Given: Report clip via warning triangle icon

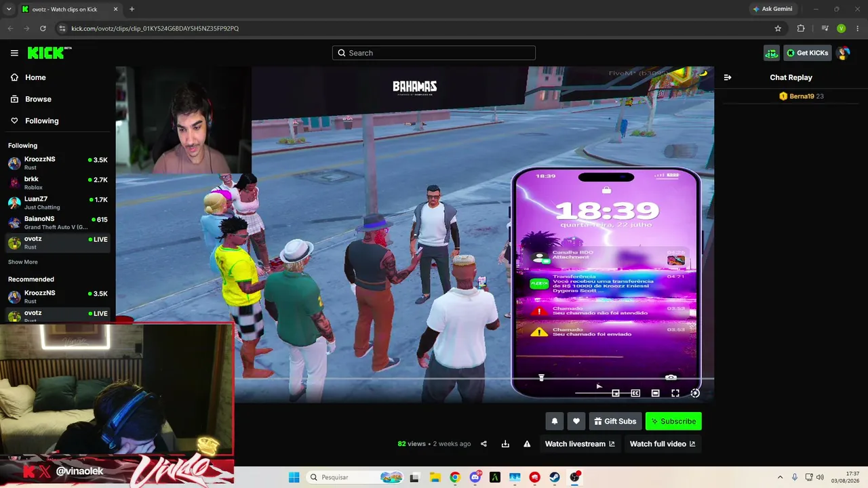Looking at the screenshot, I should click(x=527, y=444).
